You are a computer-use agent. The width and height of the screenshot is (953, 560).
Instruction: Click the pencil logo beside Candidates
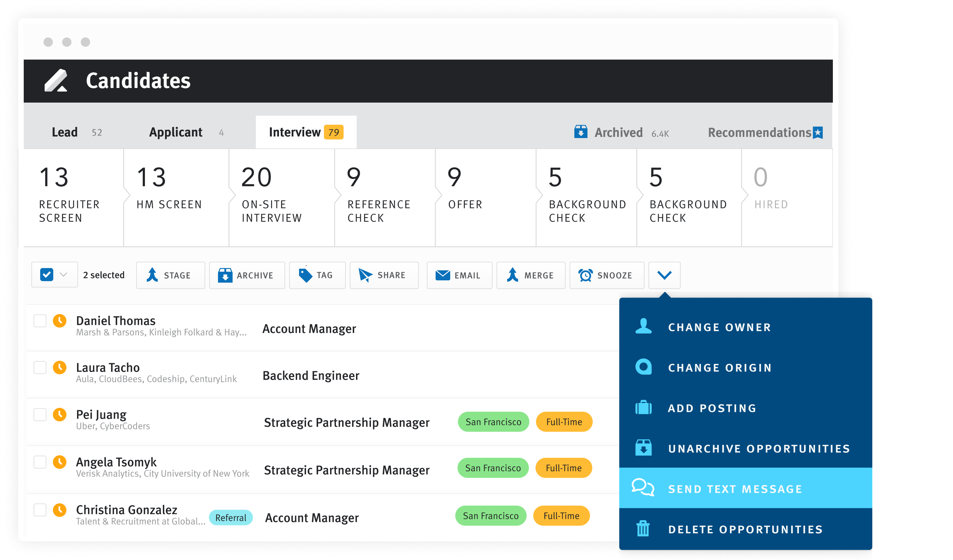click(x=56, y=81)
